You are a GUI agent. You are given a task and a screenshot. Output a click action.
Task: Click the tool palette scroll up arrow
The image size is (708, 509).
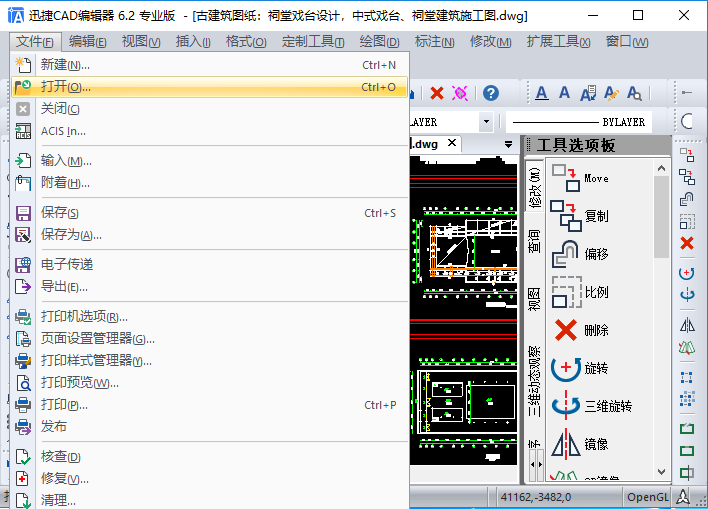click(x=661, y=168)
